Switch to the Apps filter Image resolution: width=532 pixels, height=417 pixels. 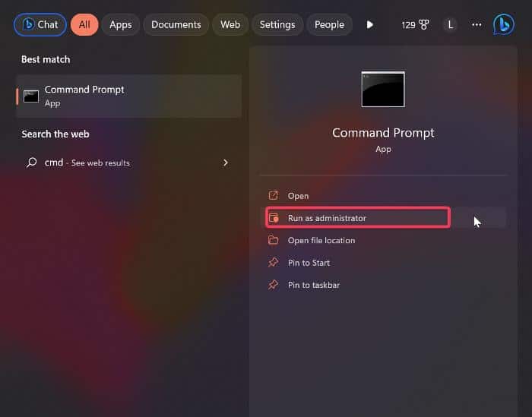tap(120, 25)
